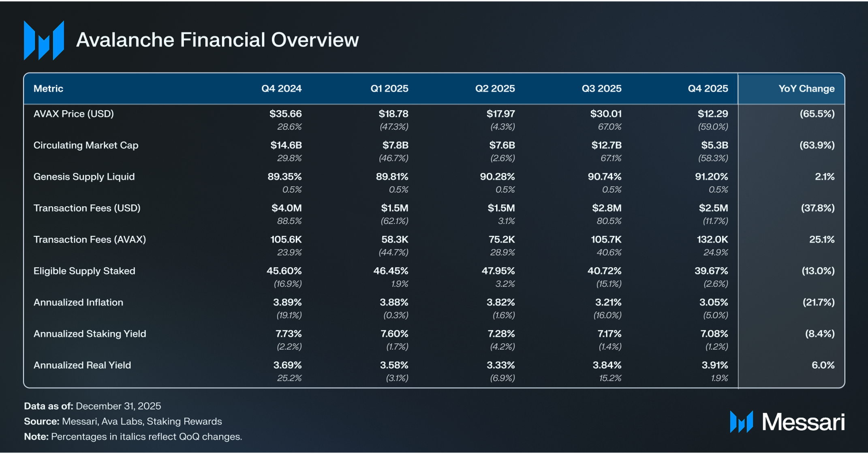Click the Source: Messari, Ava Labs text
The width and height of the screenshot is (868, 454).
click(123, 422)
